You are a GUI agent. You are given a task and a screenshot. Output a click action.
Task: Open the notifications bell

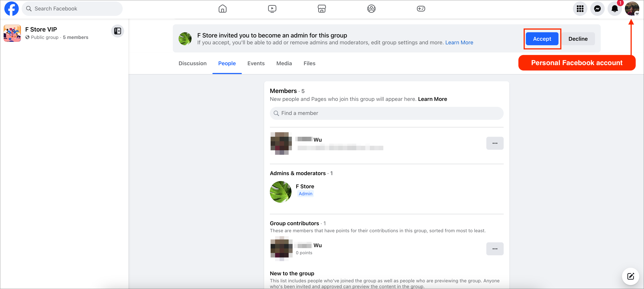(x=614, y=9)
